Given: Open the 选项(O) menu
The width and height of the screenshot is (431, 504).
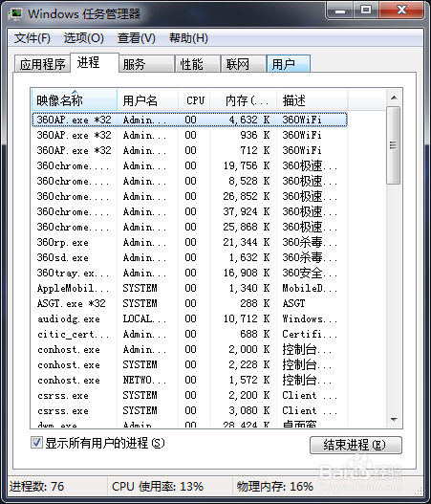Looking at the screenshot, I should tap(83, 38).
